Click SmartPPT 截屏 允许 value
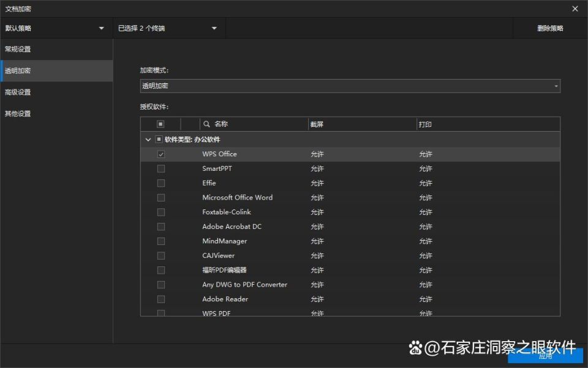 317,168
